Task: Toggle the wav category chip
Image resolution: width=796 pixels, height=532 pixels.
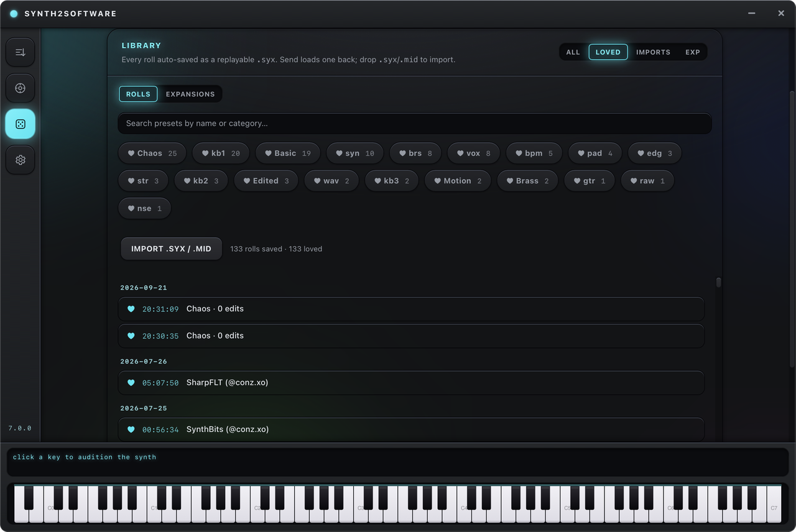Action: pyautogui.click(x=331, y=181)
